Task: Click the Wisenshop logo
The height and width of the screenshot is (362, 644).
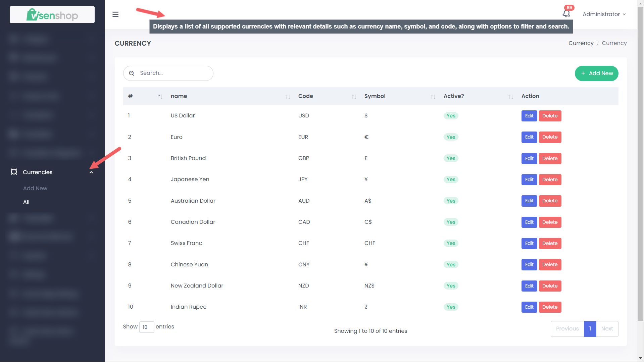Action: click(52, 15)
